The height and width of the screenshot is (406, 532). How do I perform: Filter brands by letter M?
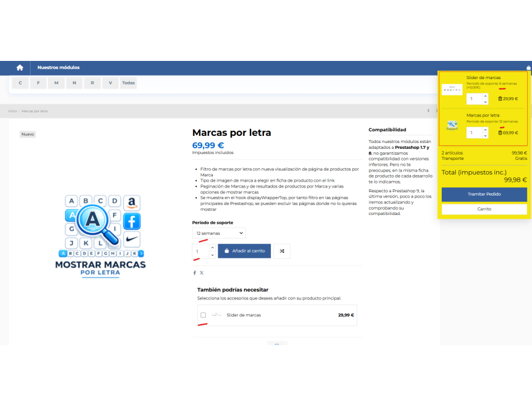(56, 83)
